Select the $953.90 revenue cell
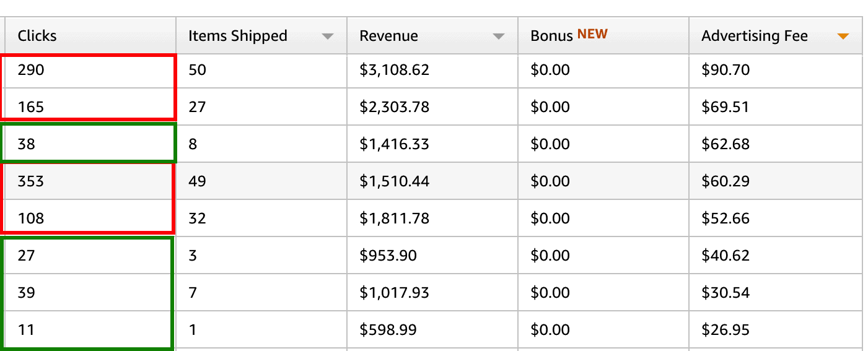 (x=388, y=256)
